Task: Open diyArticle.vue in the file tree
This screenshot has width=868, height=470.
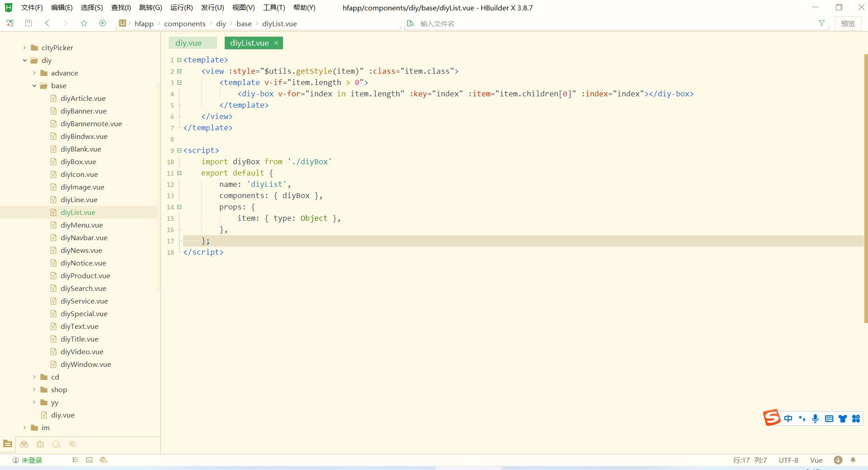Action: tap(83, 98)
